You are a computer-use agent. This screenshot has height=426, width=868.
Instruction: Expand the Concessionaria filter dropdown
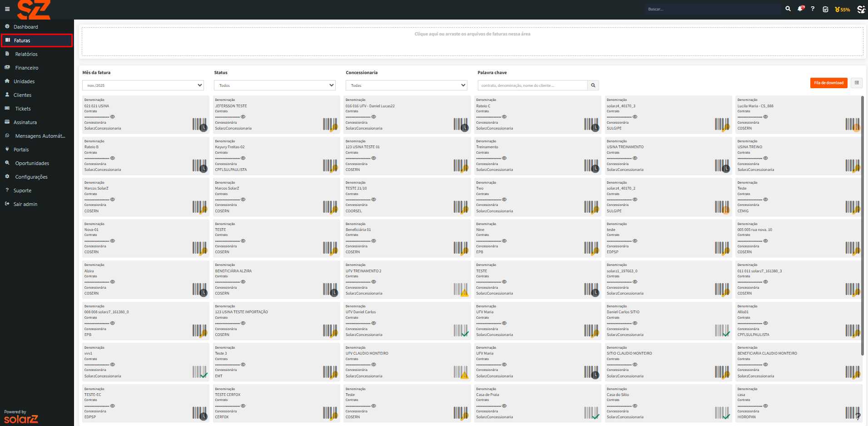406,85
